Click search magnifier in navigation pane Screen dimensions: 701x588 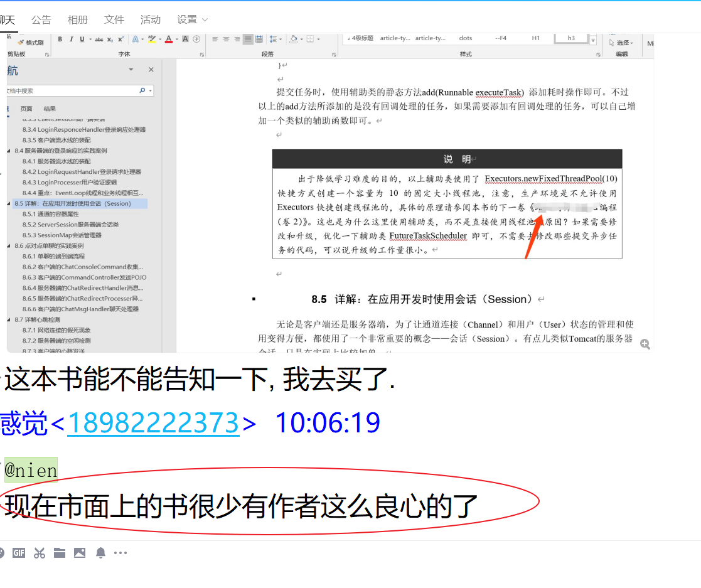(142, 90)
